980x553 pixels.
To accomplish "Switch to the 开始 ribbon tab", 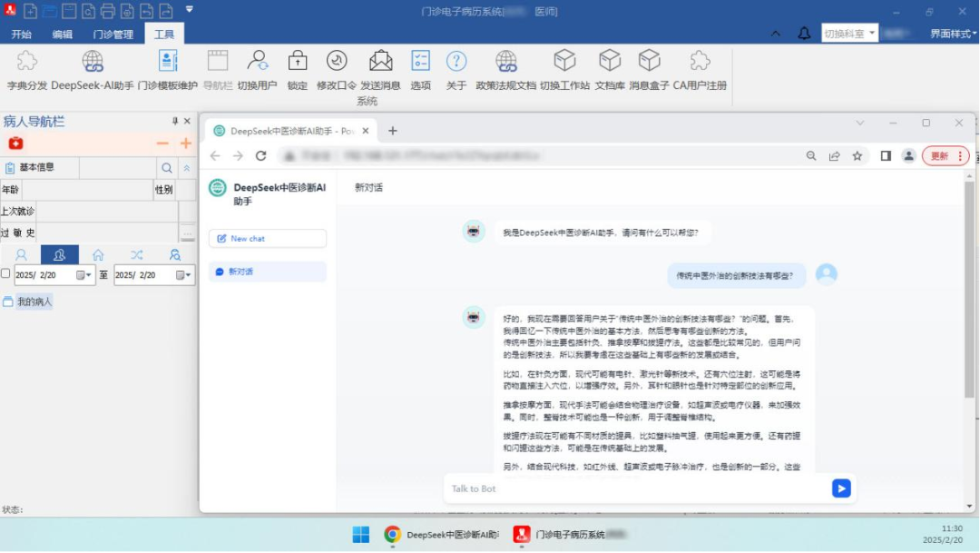I will (x=21, y=35).
